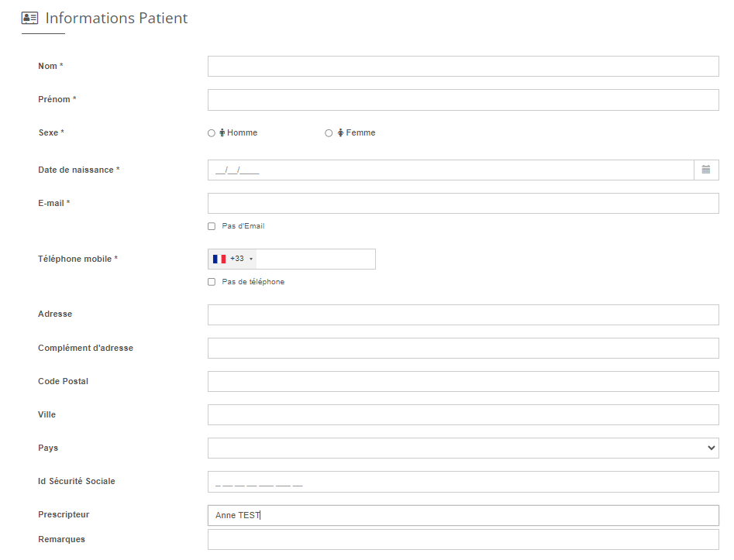
Task: Check the Pas d'Email checkbox
Action: coord(212,226)
